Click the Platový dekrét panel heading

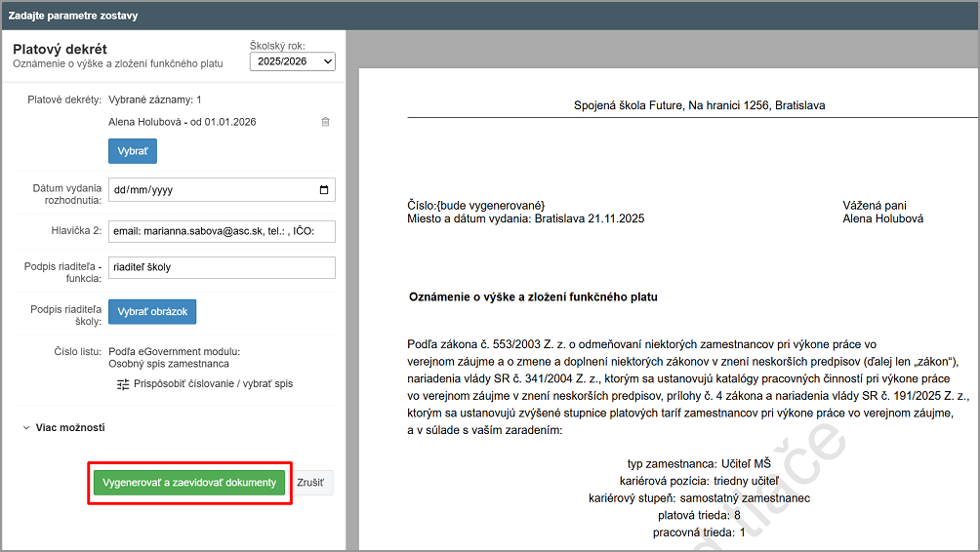click(x=61, y=50)
